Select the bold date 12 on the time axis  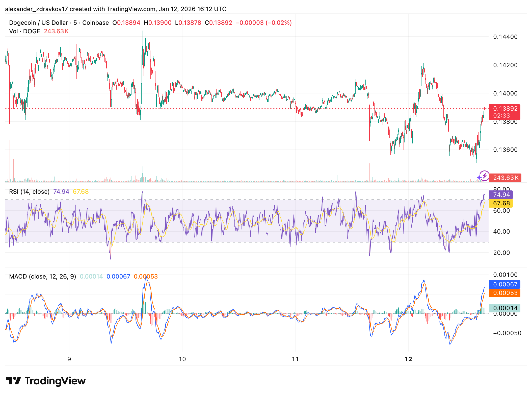pyautogui.click(x=408, y=359)
